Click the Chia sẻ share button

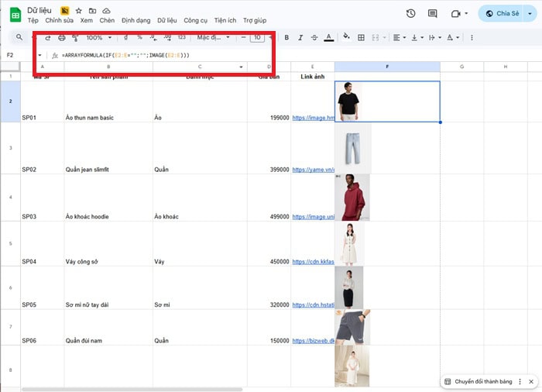[x=502, y=13]
